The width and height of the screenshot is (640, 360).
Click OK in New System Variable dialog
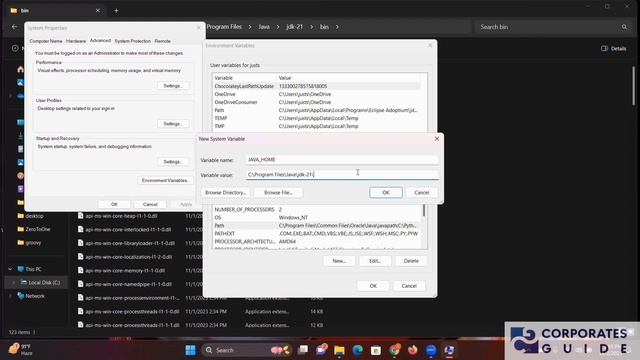pos(386,192)
